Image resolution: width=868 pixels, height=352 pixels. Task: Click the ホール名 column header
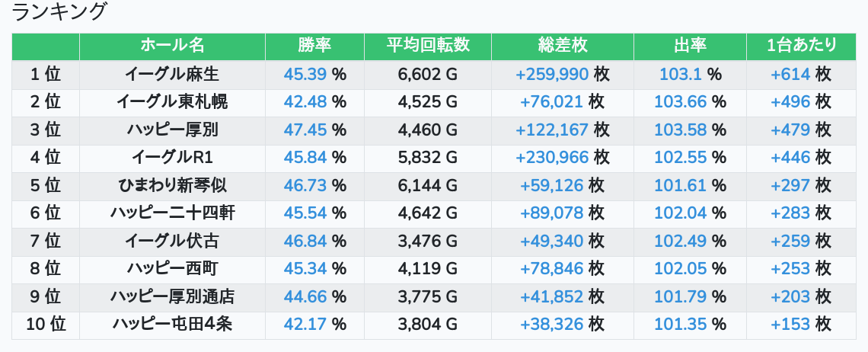point(172,46)
